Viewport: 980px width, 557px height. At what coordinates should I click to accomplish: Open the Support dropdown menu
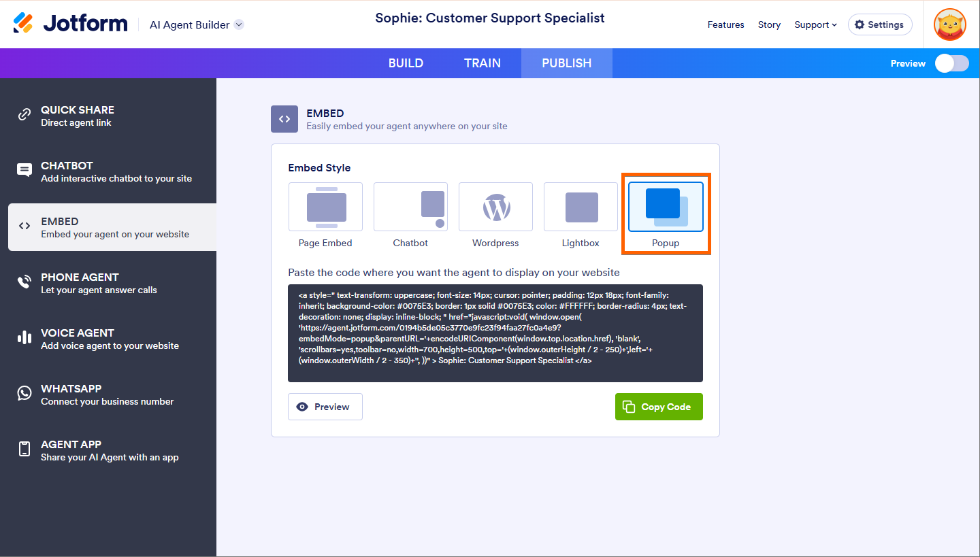[x=815, y=24]
